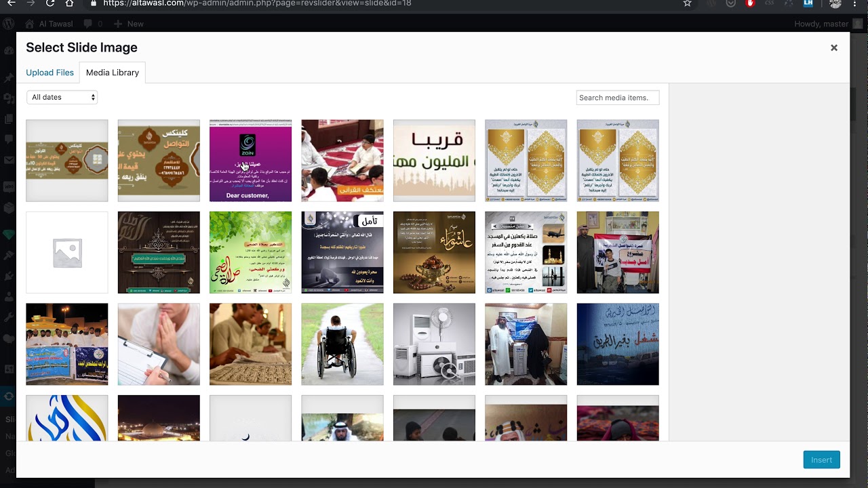This screenshot has width=868, height=488.
Task: Open the Howdy, master account menu
Action: click(x=829, y=24)
